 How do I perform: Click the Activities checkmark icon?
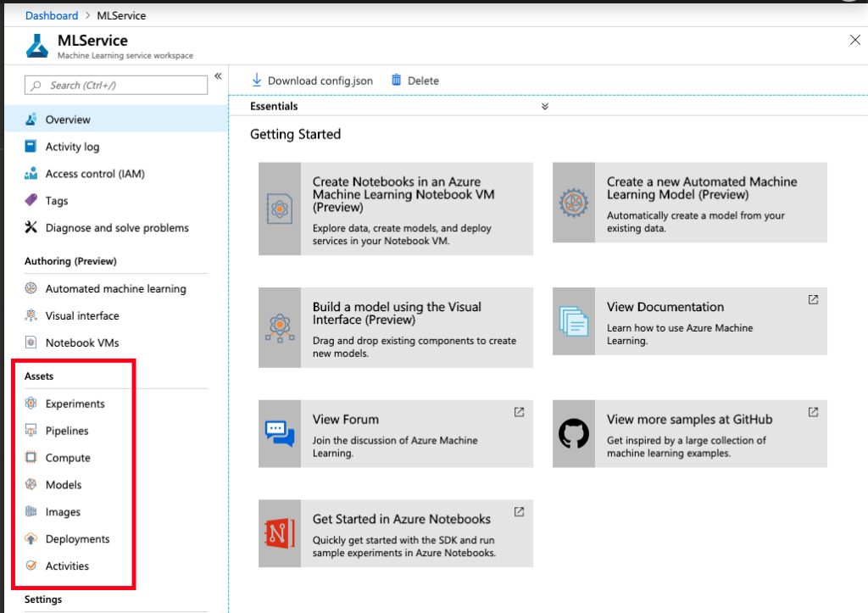pyautogui.click(x=31, y=566)
